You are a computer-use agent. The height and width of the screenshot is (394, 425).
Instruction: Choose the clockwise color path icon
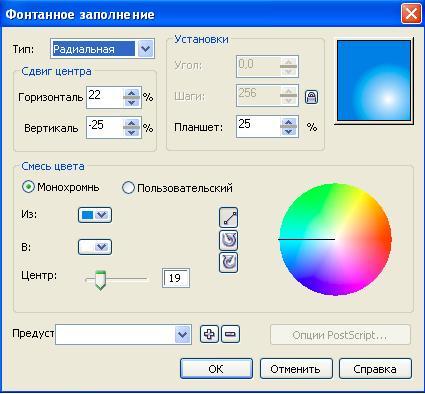click(x=229, y=263)
